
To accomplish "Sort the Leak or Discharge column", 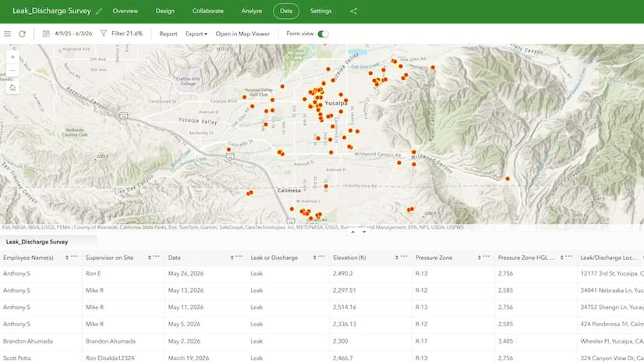I will (315, 258).
